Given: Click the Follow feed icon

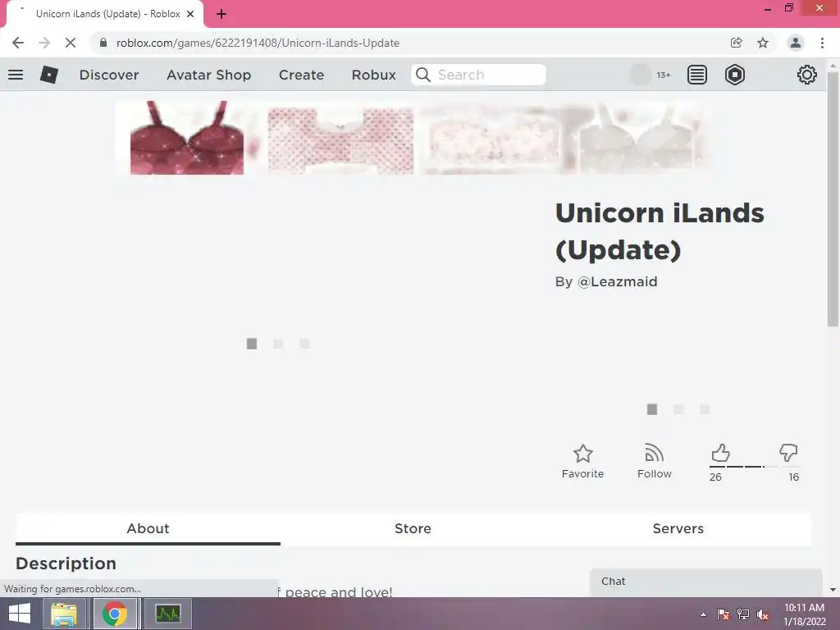Looking at the screenshot, I should (654, 453).
